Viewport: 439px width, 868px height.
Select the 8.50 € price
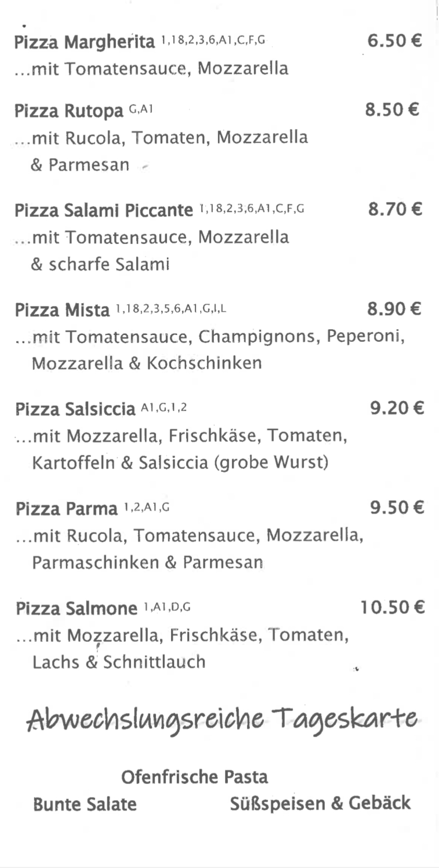(x=392, y=110)
